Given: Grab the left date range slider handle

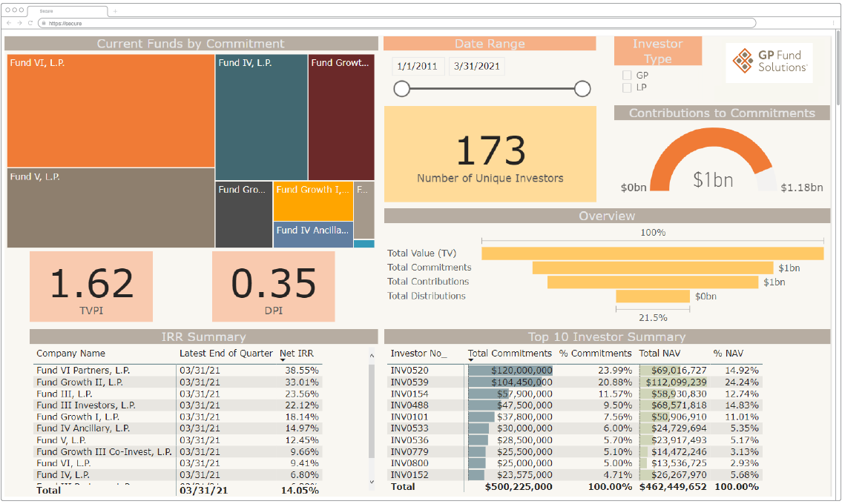Looking at the screenshot, I should [x=401, y=88].
